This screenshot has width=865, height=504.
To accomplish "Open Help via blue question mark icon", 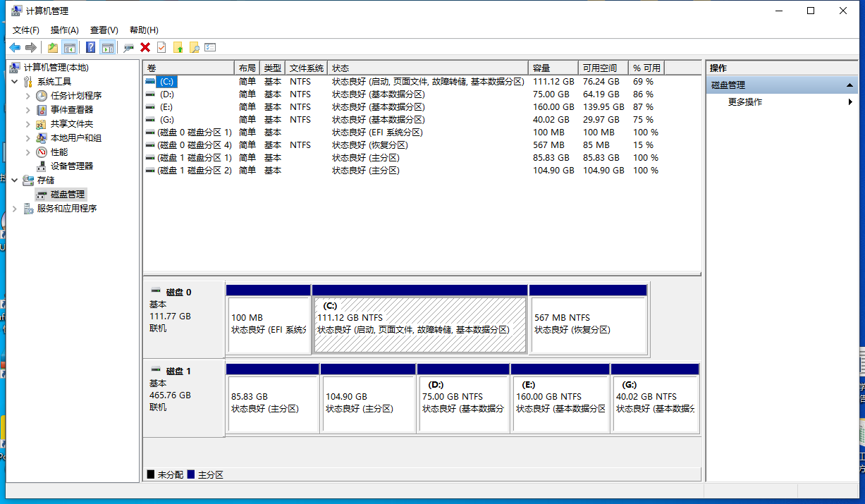I will pyautogui.click(x=90, y=47).
